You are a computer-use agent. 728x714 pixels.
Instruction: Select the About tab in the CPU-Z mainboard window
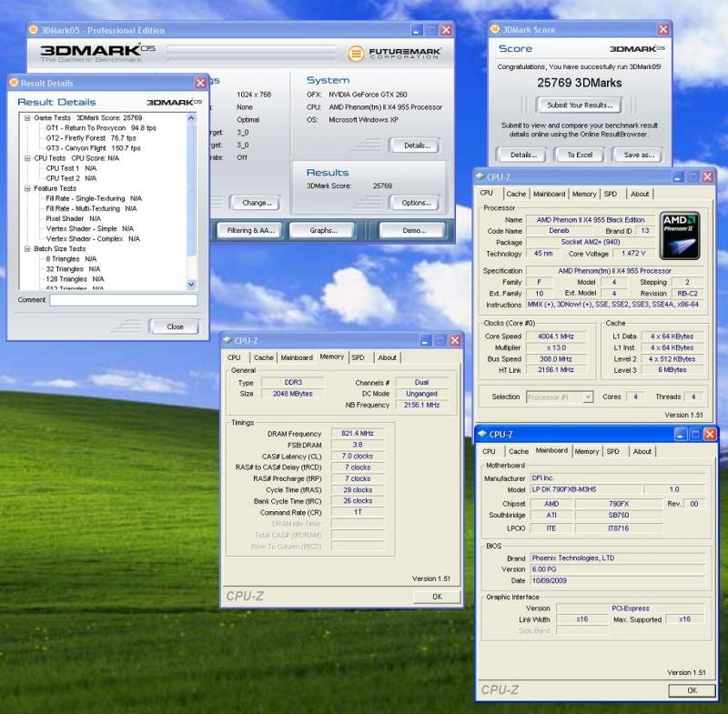pyautogui.click(x=642, y=451)
